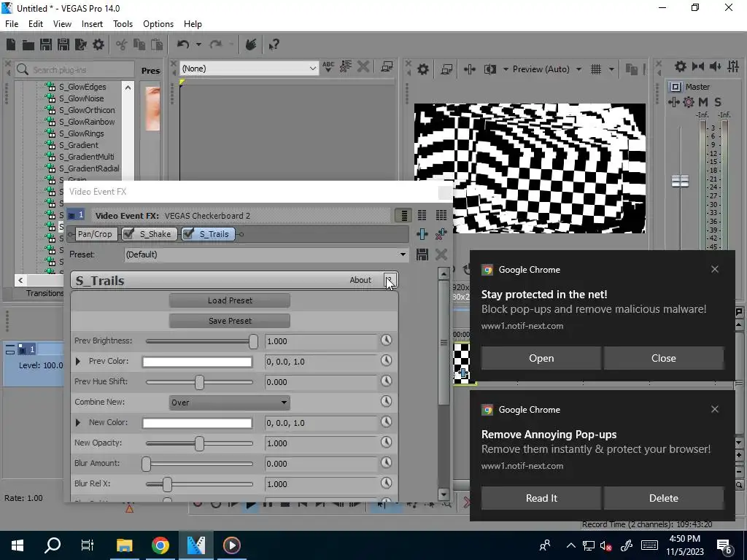The height and width of the screenshot is (560, 747).
Task: Click the preview Overlays grid icon
Action: (596, 69)
